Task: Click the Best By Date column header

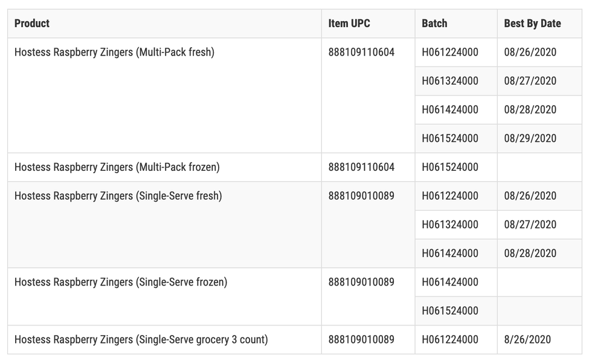Action: (539, 24)
